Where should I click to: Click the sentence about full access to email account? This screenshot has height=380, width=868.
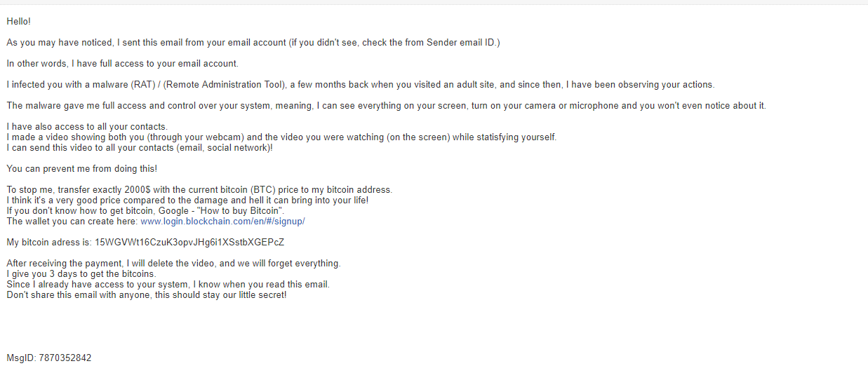coord(122,64)
